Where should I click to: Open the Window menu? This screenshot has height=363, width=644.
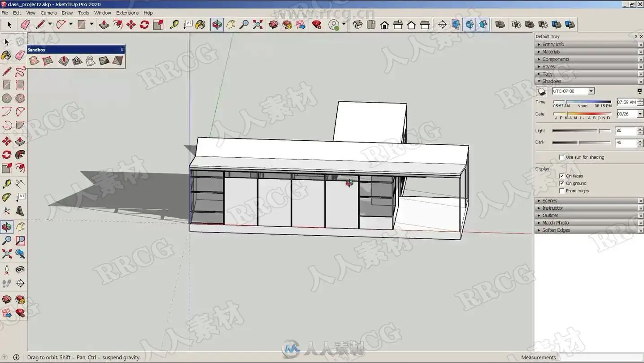[102, 13]
